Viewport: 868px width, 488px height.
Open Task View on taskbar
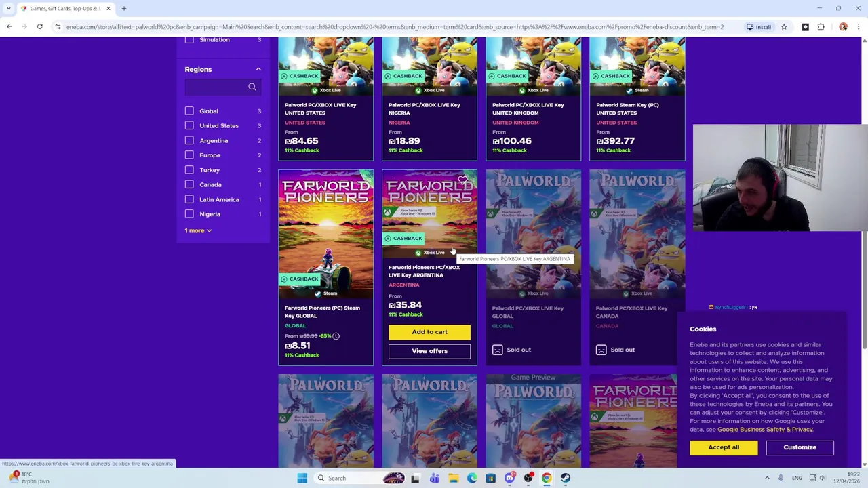point(415,478)
